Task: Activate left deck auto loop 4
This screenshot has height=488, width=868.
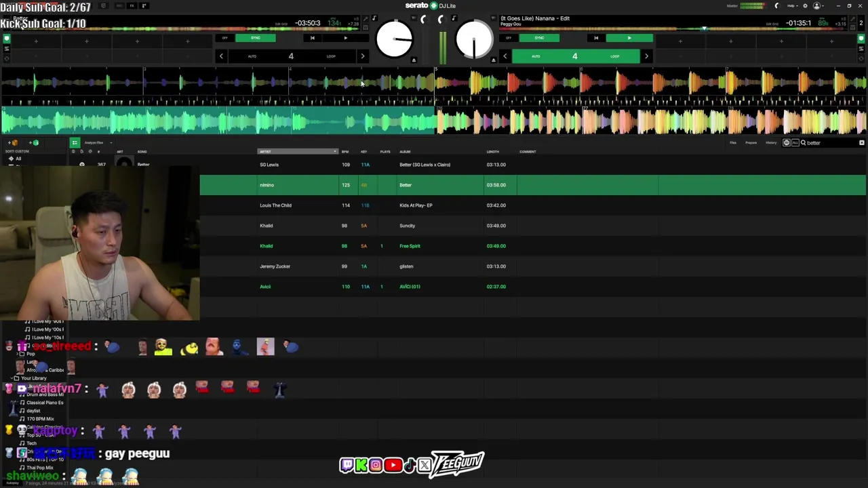Action: pyautogui.click(x=292, y=56)
